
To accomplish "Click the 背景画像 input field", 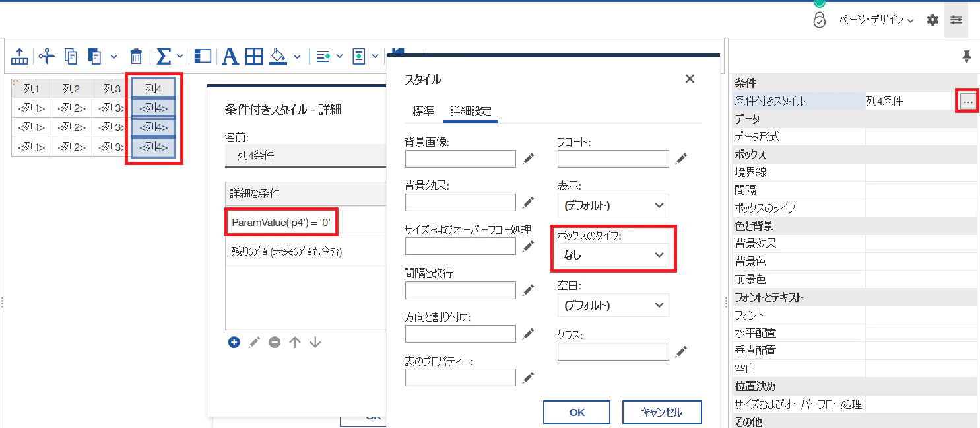I will (461, 159).
